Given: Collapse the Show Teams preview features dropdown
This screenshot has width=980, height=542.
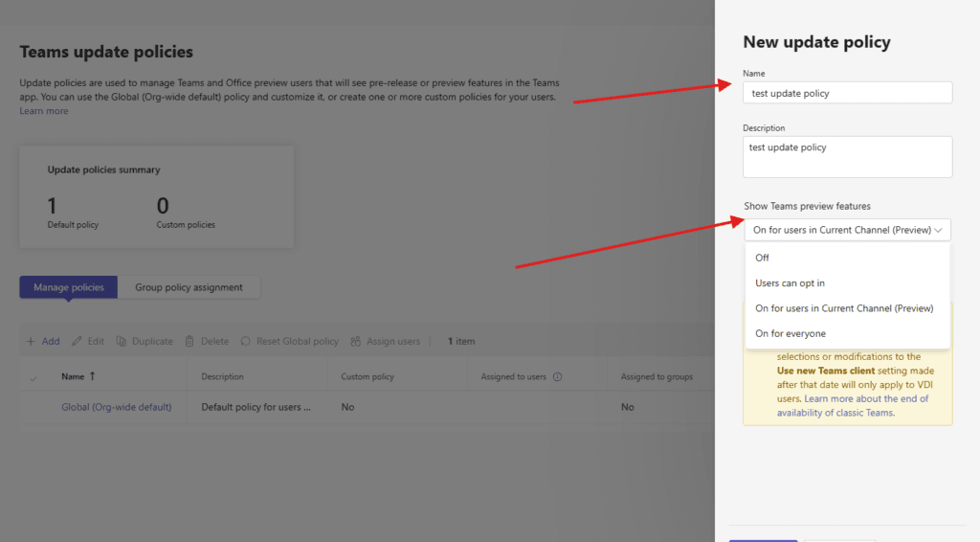Looking at the screenshot, I should pyautogui.click(x=938, y=230).
